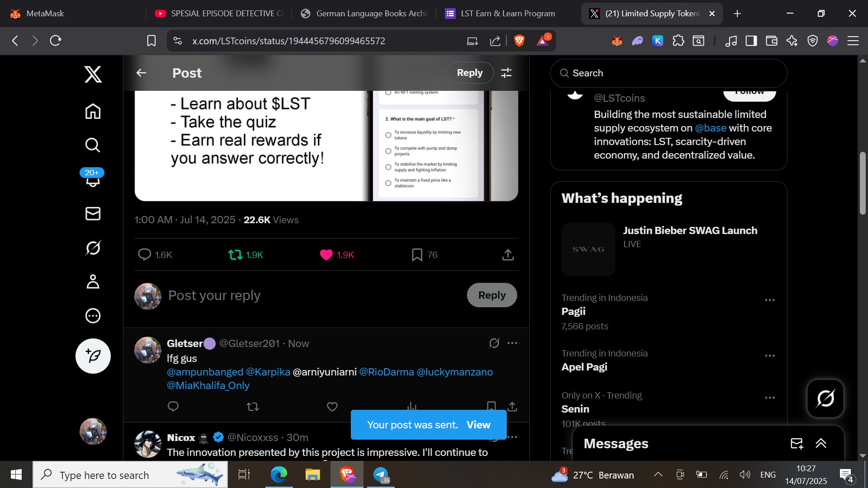Open more menu for Pagii trend
Image resolution: width=868 pixels, height=488 pixels.
(770, 300)
